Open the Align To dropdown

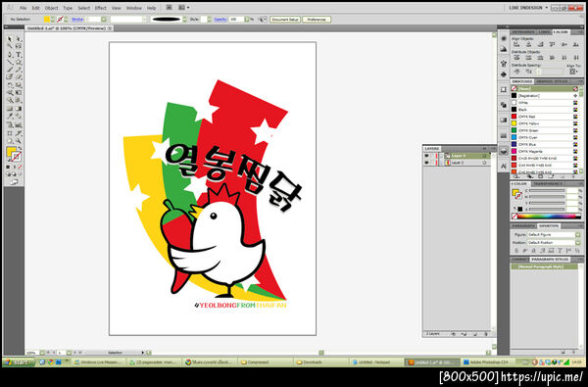(x=573, y=72)
